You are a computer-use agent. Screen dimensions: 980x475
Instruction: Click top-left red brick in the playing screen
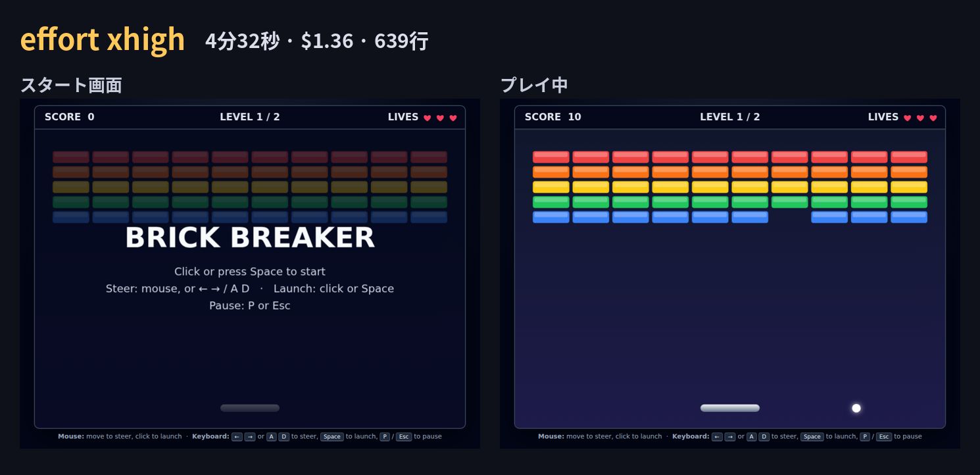[x=551, y=157]
